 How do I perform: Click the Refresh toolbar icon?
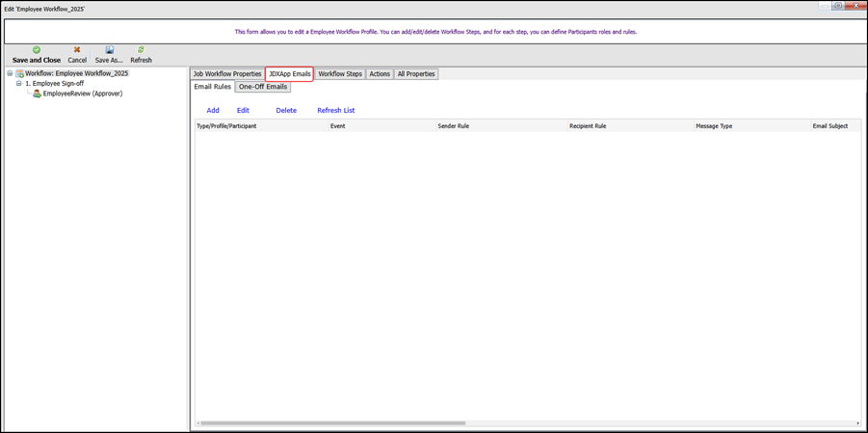tap(141, 50)
